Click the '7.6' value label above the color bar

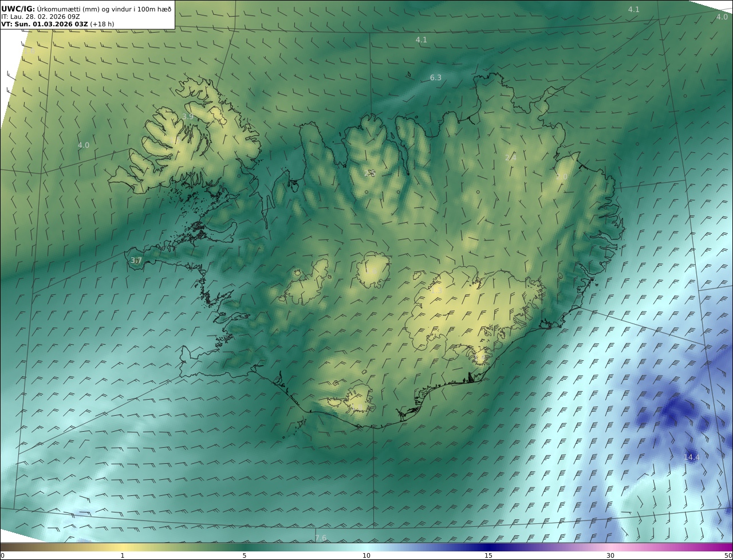321,538
